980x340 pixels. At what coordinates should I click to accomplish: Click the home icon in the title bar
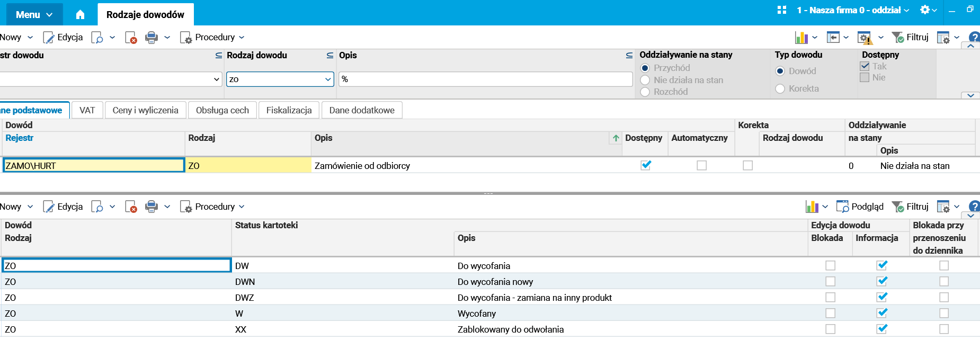pos(81,15)
